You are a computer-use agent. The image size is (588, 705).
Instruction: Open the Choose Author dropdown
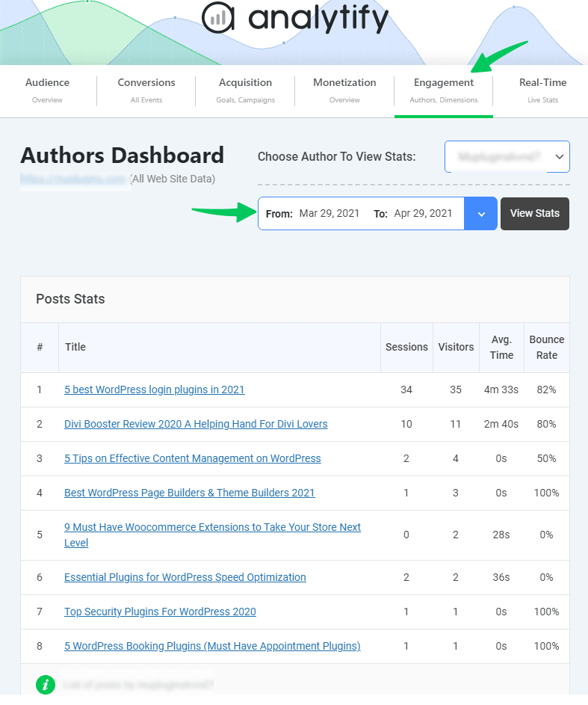[x=507, y=156]
